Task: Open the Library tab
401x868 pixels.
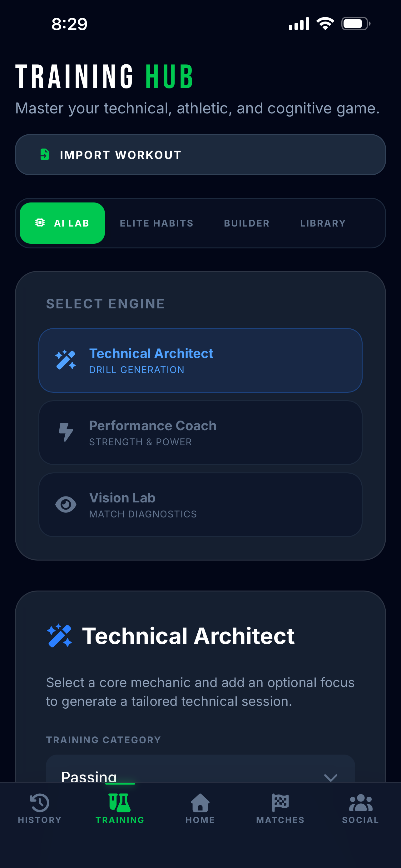Action: pos(323,223)
